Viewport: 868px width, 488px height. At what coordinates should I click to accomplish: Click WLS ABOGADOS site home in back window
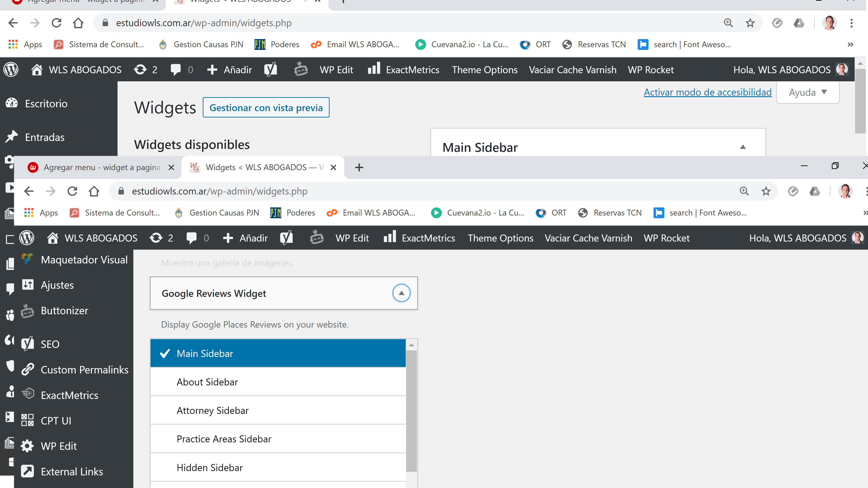click(76, 70)
